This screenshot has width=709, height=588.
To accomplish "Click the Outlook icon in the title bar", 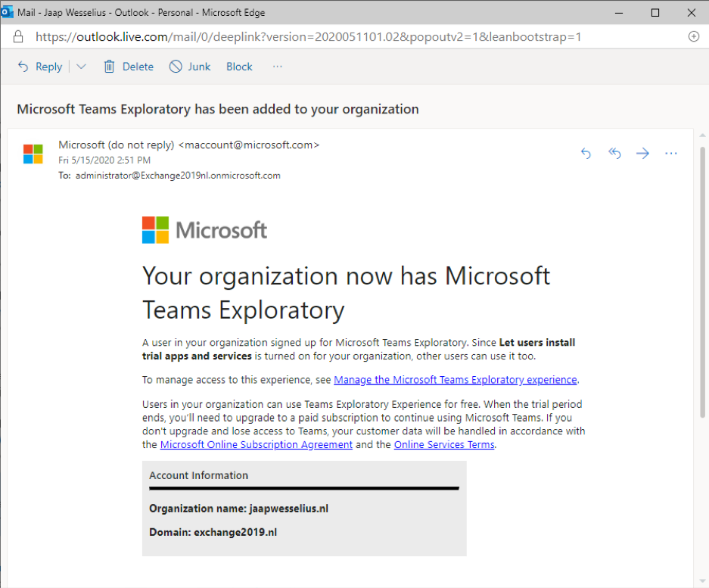I will coord(8,11).
